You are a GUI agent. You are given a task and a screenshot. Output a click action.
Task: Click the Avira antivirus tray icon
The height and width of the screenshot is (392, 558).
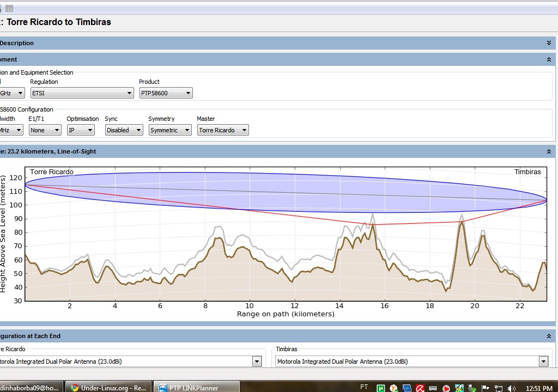tap(420, 388)
